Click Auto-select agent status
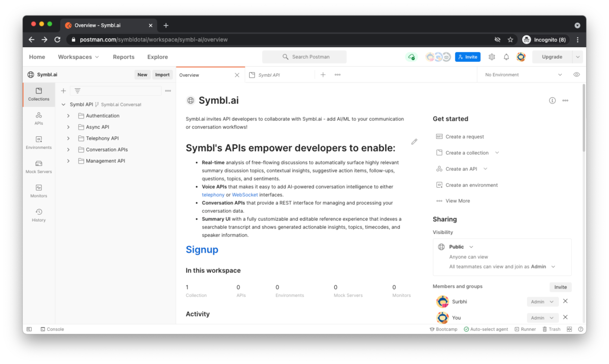Image resolution: width=609 pixels, height=364 pixels. [x=486, y=329]
